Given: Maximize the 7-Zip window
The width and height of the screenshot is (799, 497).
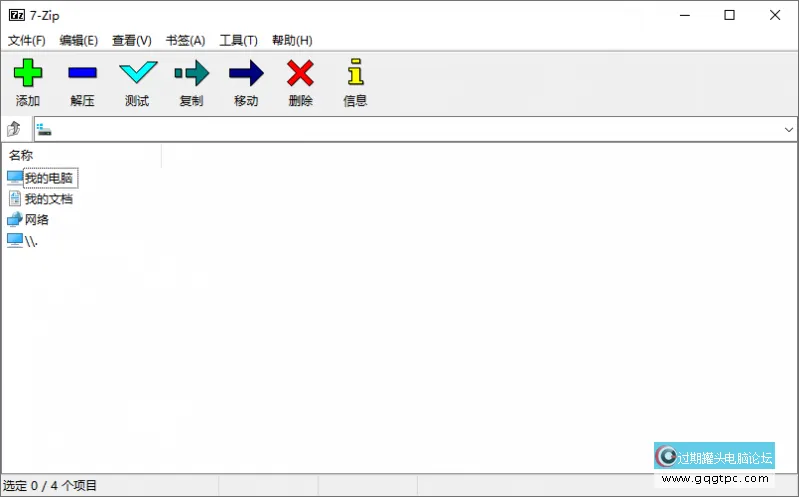Looking at the screenshot, I should pos(730,15).
